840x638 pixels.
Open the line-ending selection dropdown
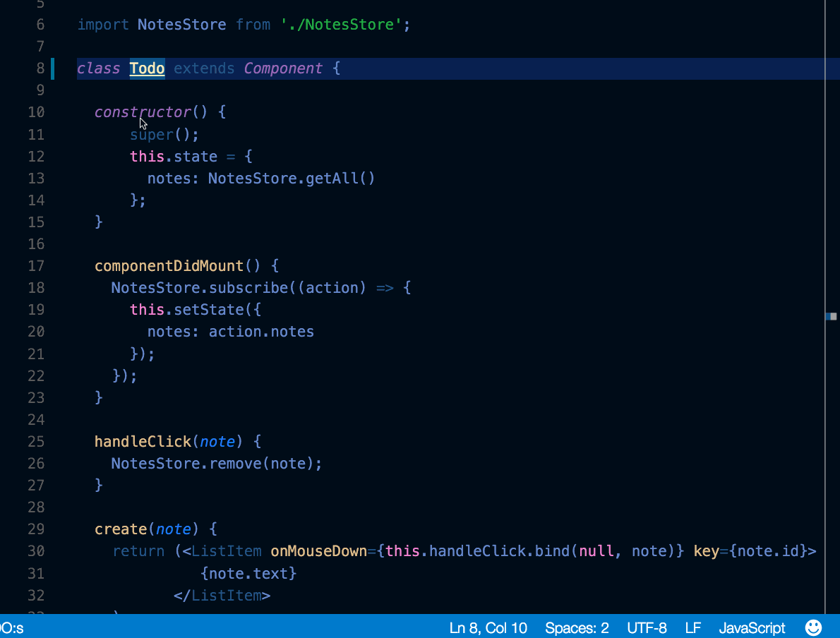(692, 627)
